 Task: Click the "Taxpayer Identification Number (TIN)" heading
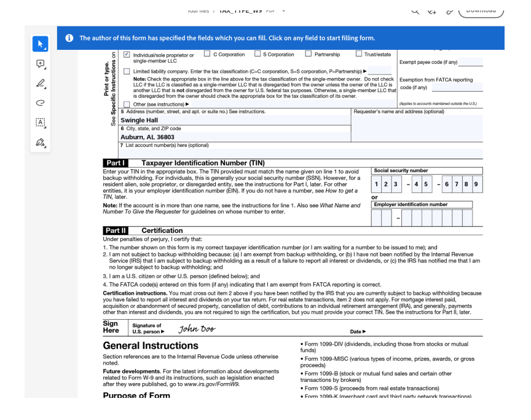click(x=203, y=163)
